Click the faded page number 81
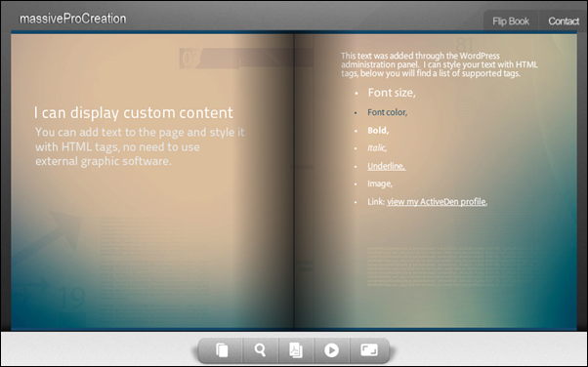This screenshot has height=367, width=588. 465,45
